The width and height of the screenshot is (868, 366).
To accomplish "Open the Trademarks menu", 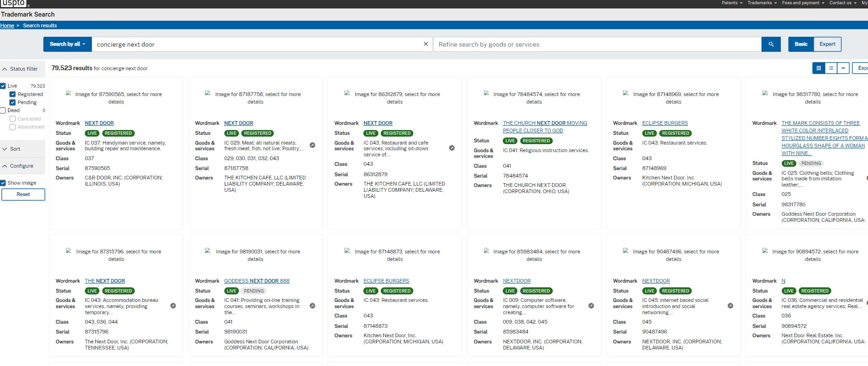I will coord(762,3).
